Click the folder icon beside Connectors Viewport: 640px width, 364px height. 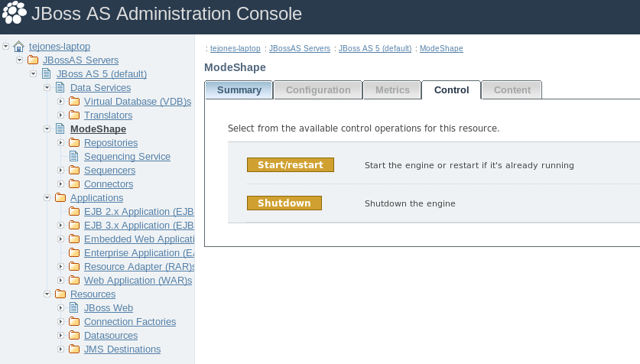click(74, 184)
